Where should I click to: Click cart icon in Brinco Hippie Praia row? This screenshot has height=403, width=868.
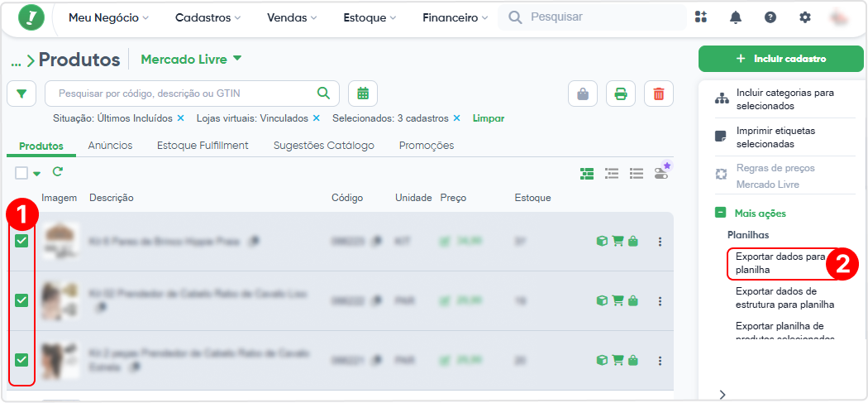(618, 241)
